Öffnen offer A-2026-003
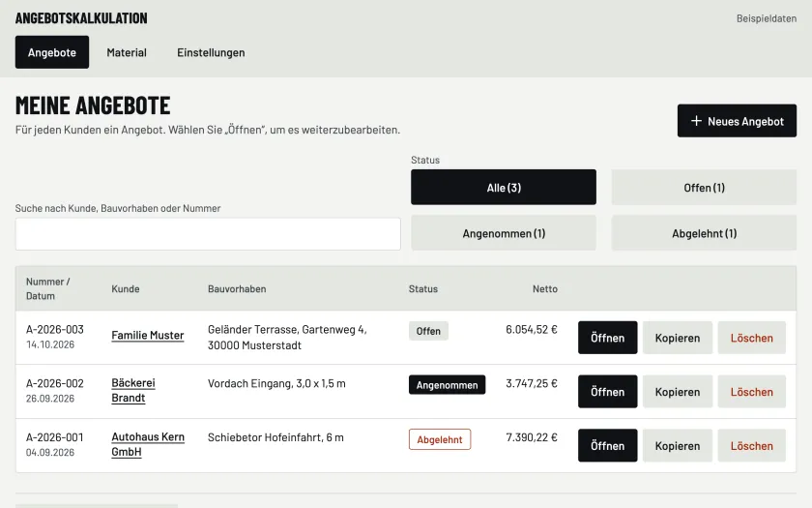The height and width of the screenshot is (508, 812). (607, 338)
